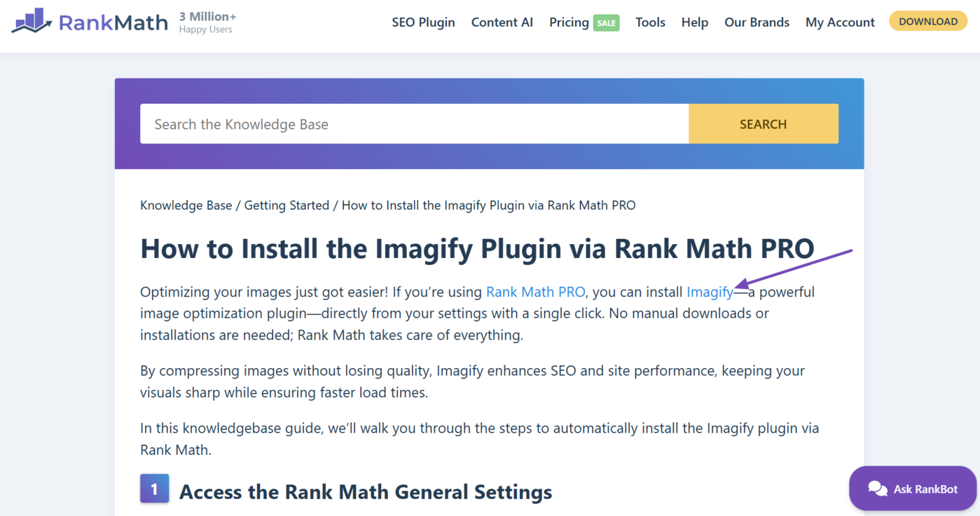Click the green SALE badge
The width and height of the screenshot is (980, 516).
tap(607, 23)
